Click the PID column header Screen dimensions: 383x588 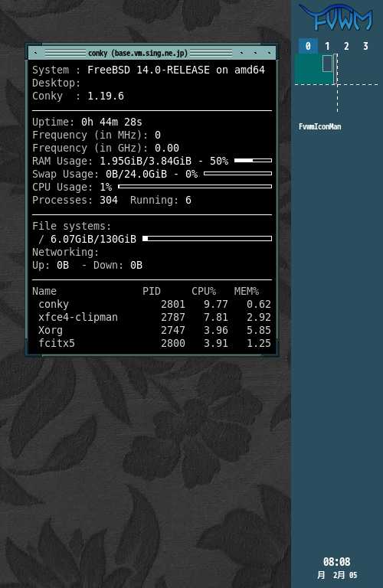[152, 292]
